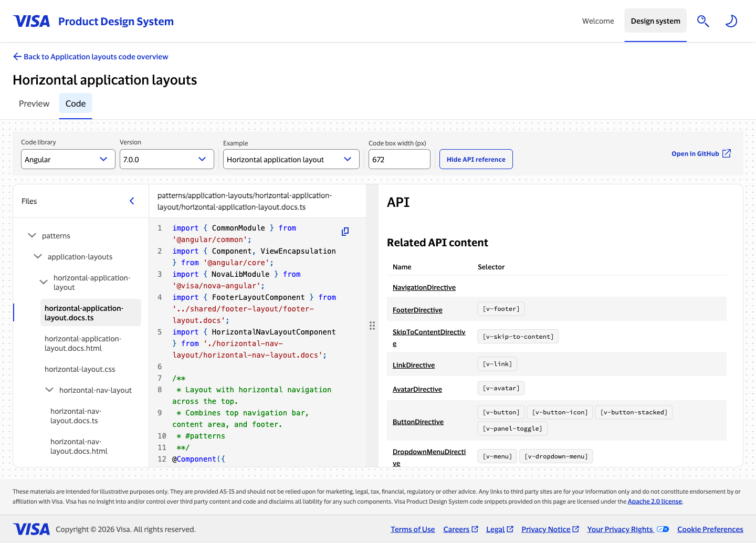Collapse the patterns folder chevron
This screenshot has height=543, width=756.
(32, 235)
